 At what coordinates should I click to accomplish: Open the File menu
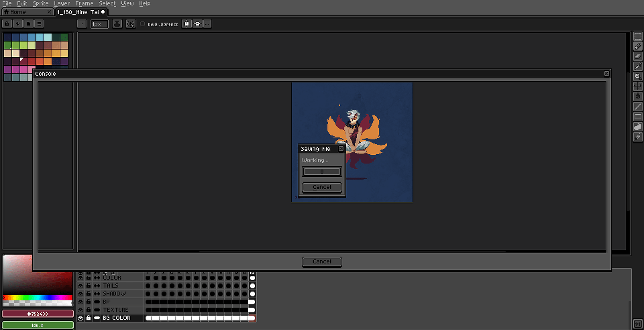pyautogui.click(x=7, y=3)
